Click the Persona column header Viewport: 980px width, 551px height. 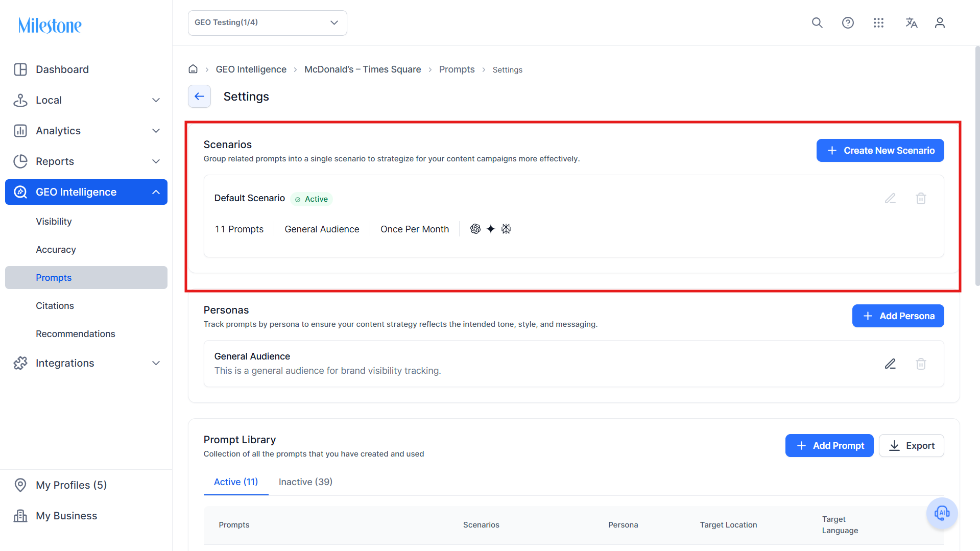623,525
